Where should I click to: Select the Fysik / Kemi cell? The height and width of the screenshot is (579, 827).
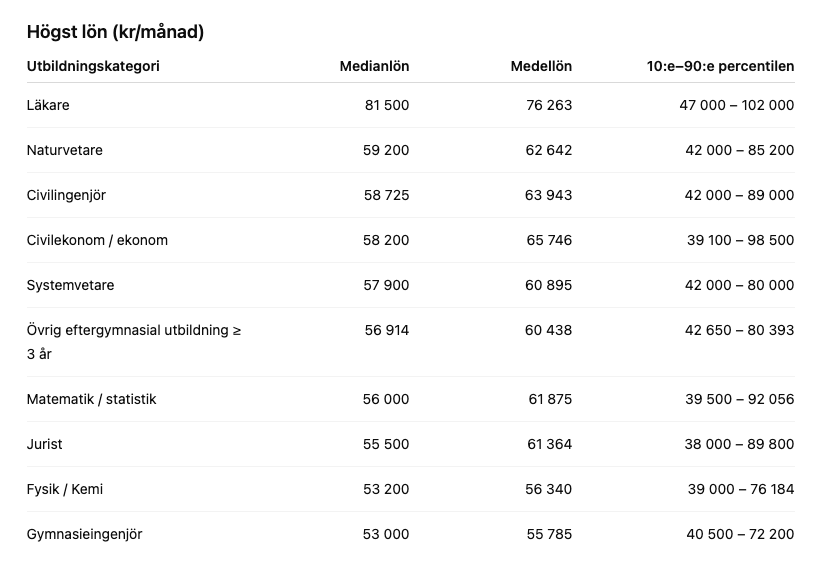[65, 489]
